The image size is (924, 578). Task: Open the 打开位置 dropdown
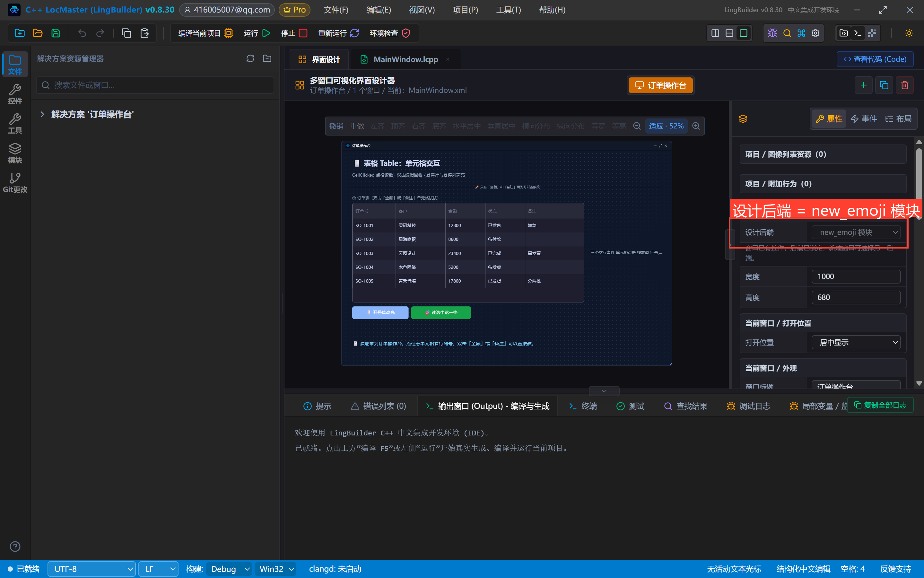[x=856, y=343]
